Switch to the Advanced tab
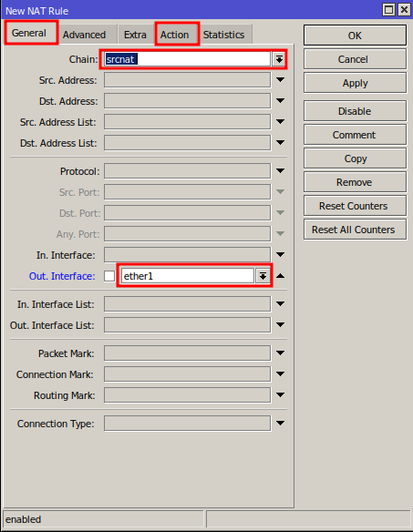 pyautogui.click(x=84, y=35)
